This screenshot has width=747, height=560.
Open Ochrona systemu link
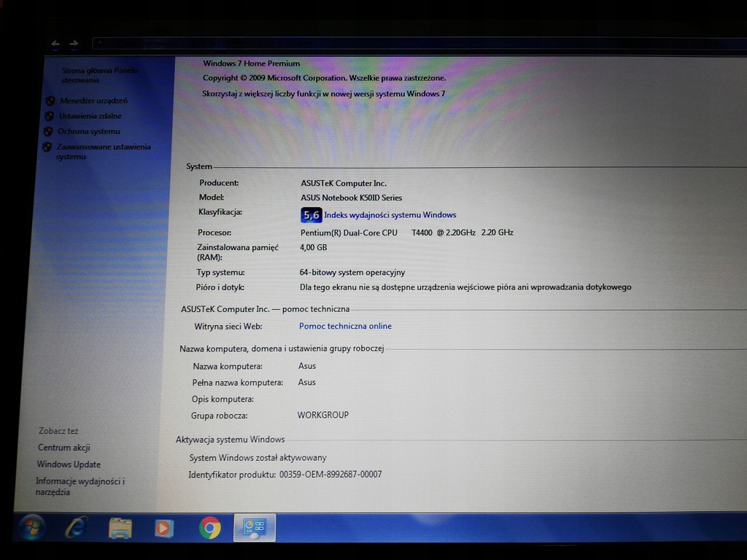coord(88,131)
